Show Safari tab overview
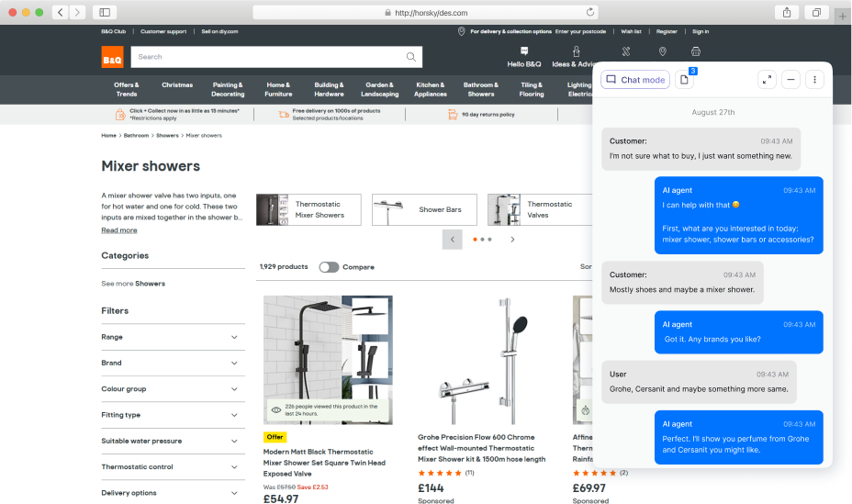The height and width of the screenshot is (504, 852). [817, 13]
